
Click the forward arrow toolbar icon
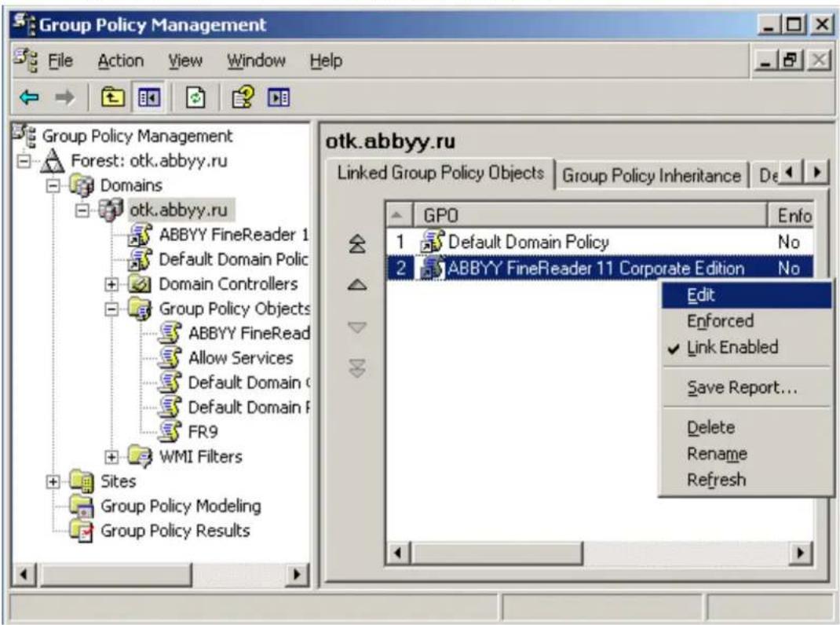click(65, 97)
